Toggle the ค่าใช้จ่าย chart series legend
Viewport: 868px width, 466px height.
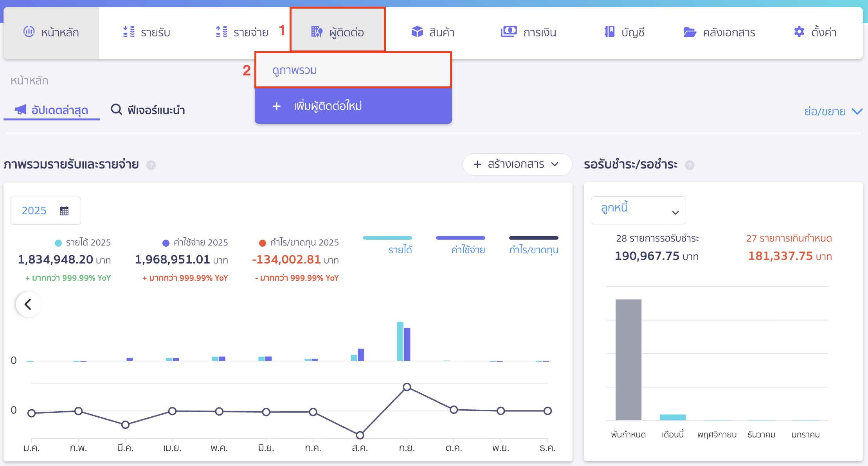point(468,249)
